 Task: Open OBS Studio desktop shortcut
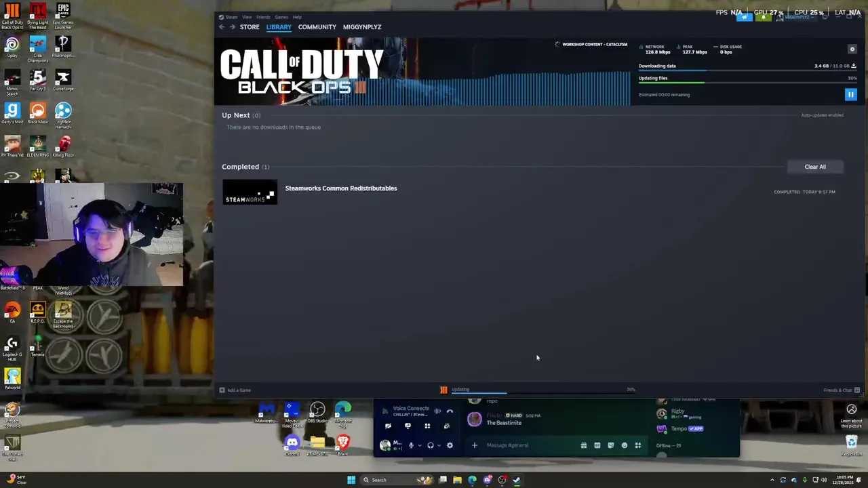[x=317, y=412]
